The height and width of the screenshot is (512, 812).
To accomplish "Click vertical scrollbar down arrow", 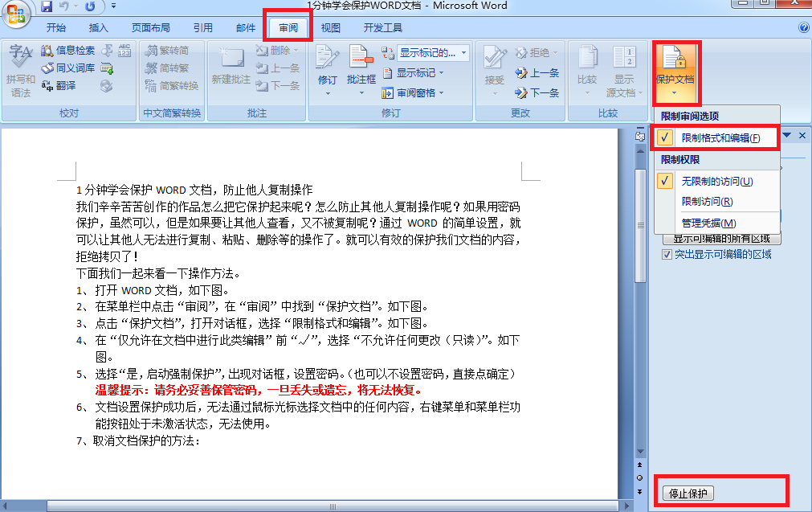I will [641, 452].
